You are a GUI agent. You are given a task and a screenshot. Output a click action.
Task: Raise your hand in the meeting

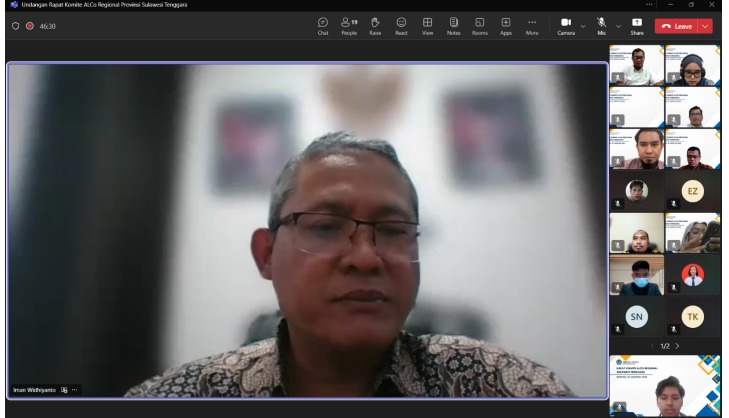[x=375, y=25]
